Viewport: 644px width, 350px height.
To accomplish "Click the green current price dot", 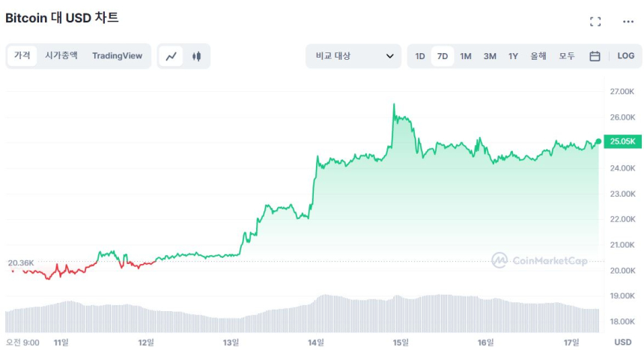I will pyautogui.click(x=598, y=141).
